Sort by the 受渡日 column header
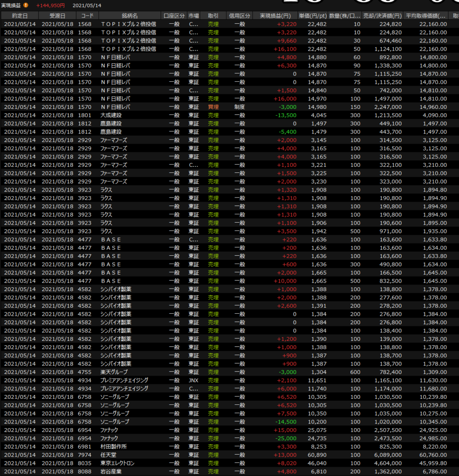The image size is (459, 476). click(57, 16)
